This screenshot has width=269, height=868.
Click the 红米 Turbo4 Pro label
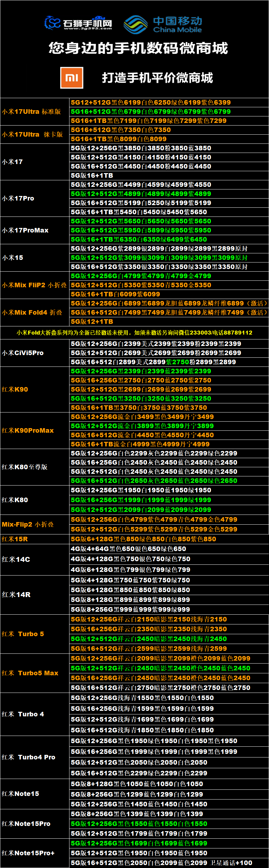click(x=28, y=757)
